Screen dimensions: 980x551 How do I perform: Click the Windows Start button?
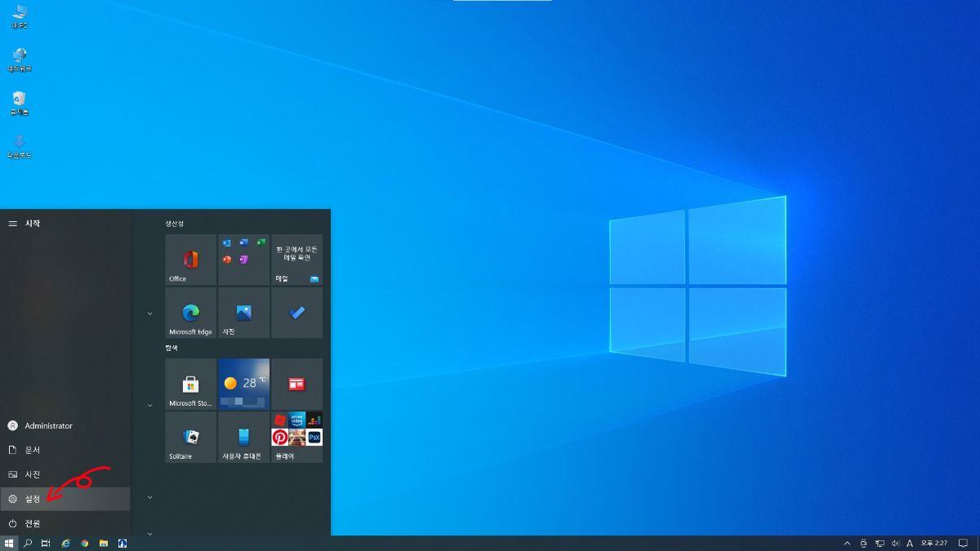click(9, 543)
